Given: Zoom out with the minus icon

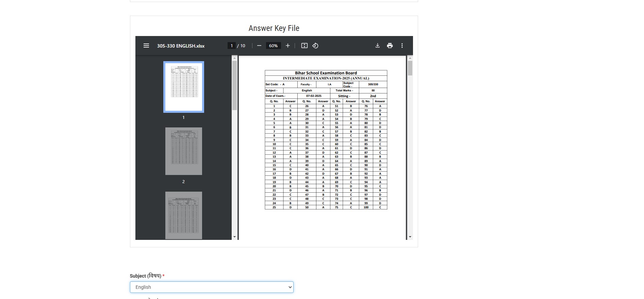Looking at the screenshot, I should click(x=259, y=46).
